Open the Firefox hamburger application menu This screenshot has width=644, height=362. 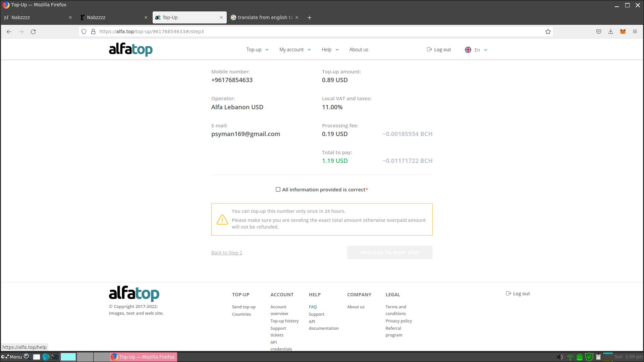(635, 32)
